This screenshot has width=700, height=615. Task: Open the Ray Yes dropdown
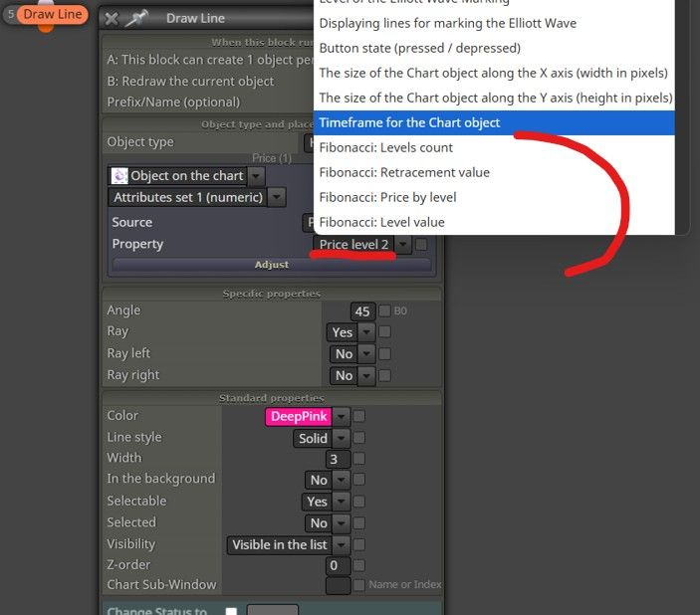(366, 332)
